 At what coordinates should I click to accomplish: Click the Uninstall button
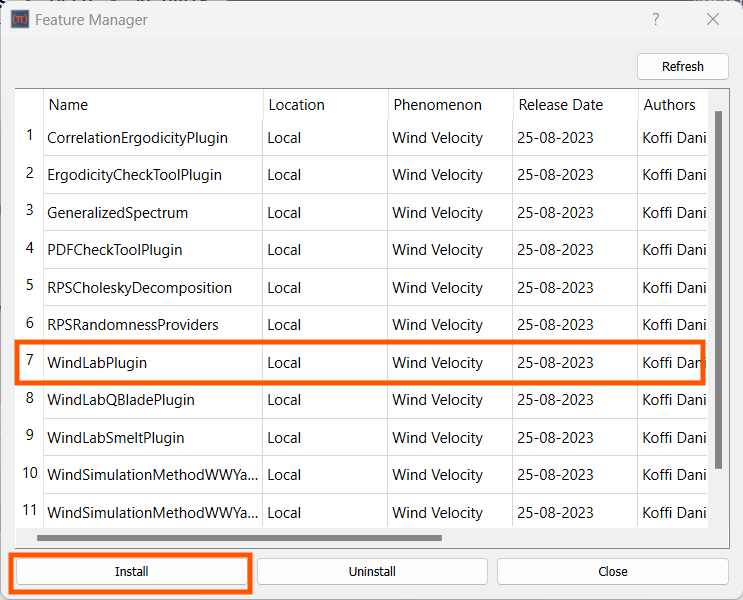pyautogui.click(x=372, y=571)
